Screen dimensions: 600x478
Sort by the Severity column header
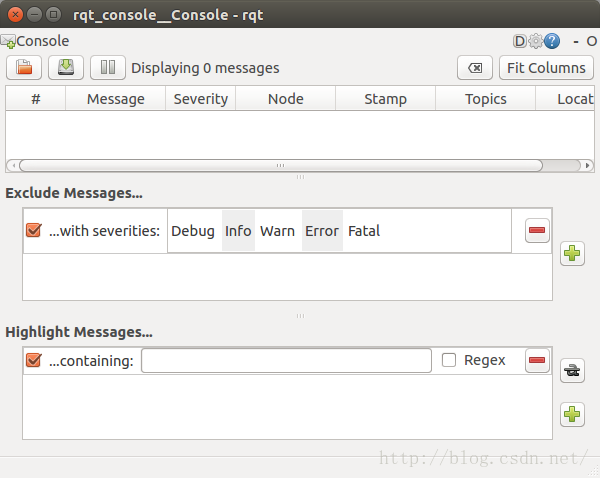tap(200, 99)
